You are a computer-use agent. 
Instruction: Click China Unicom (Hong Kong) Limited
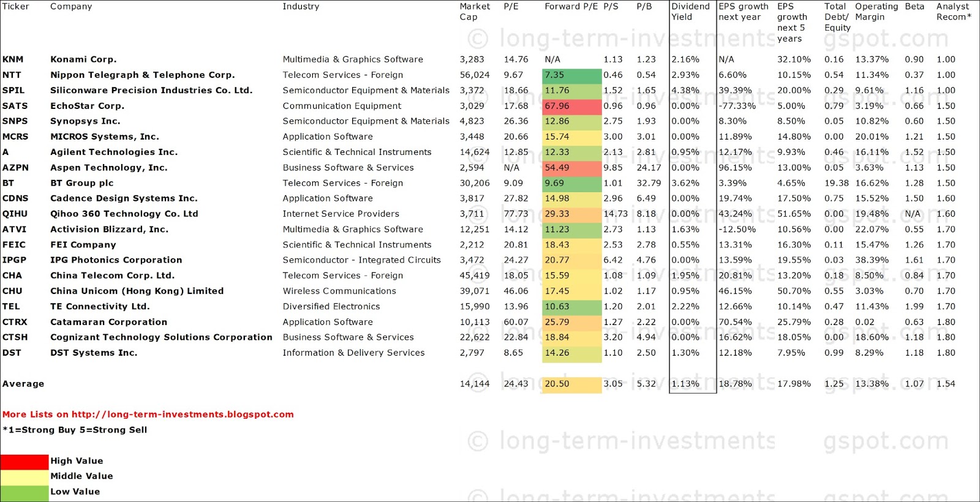point(137,291)
